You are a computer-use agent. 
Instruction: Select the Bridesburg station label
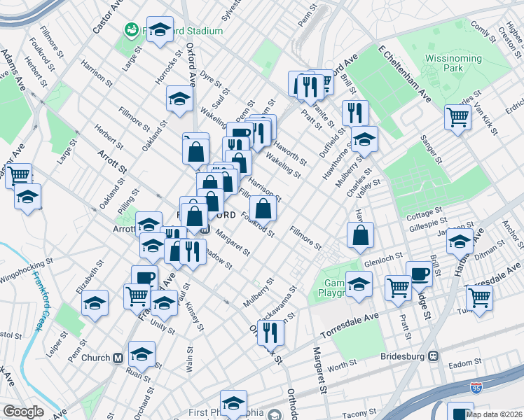[x=402, y=356]
